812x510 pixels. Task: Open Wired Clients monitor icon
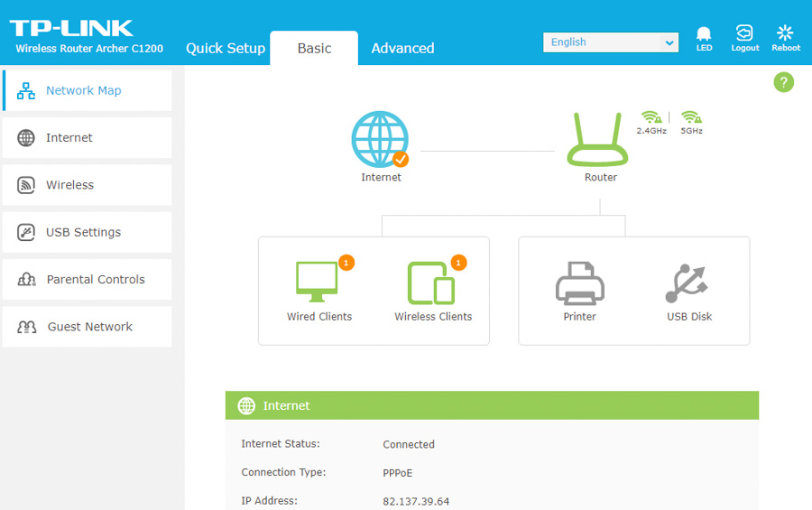point(317,282)
